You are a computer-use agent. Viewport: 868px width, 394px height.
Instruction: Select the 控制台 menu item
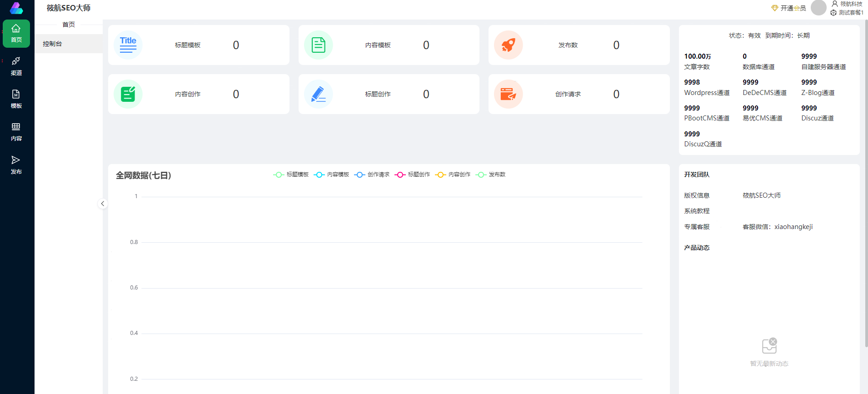click(x=69, y=44)
